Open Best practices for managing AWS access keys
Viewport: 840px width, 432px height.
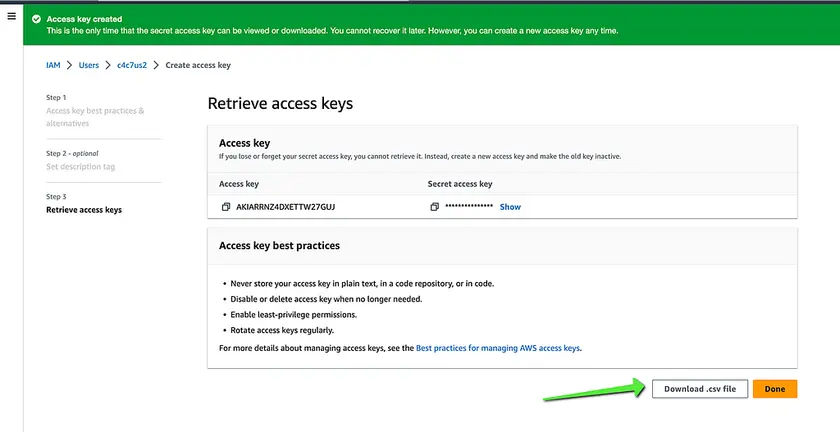[498, 348]
